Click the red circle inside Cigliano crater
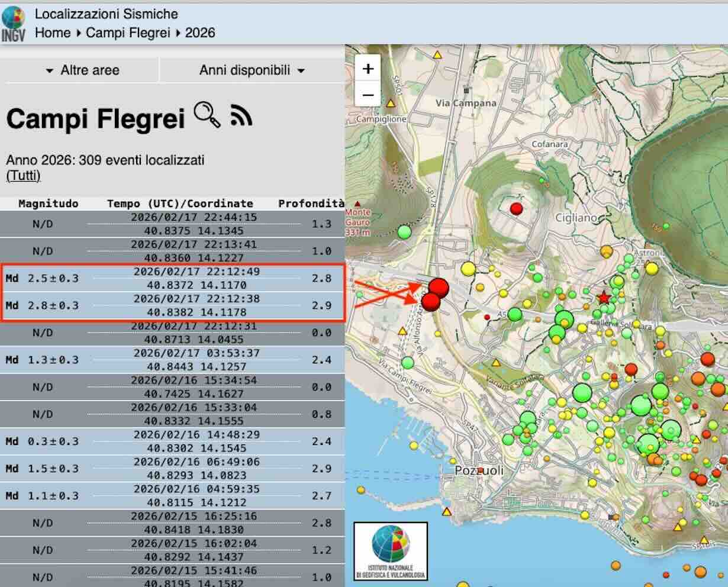Screen dimensions: 728x587 point(517,208)
